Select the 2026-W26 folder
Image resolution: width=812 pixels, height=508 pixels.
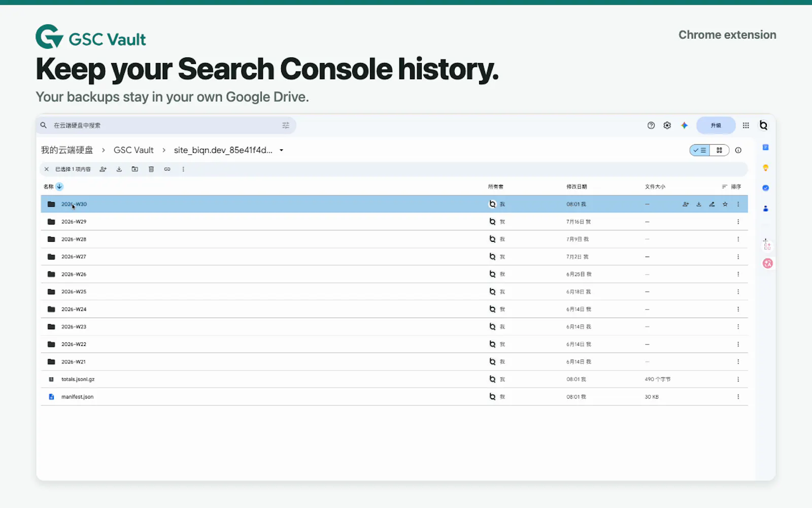tap(394, 274)
